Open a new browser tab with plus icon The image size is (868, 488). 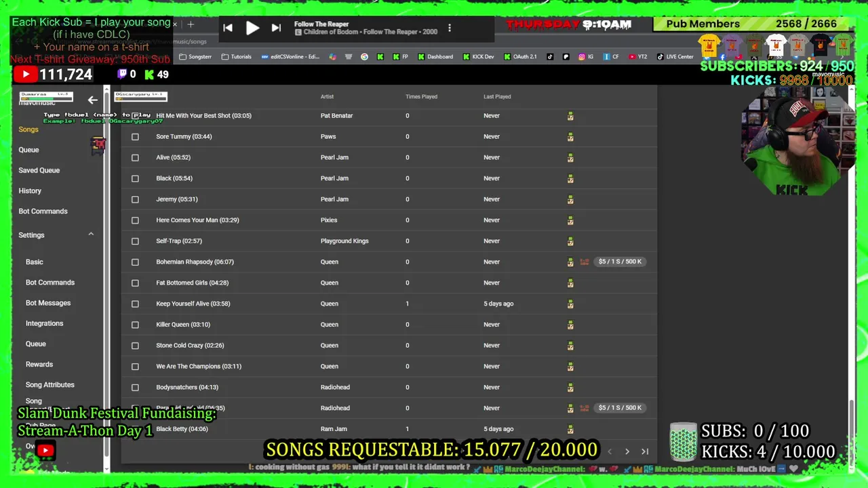(191, 24)
